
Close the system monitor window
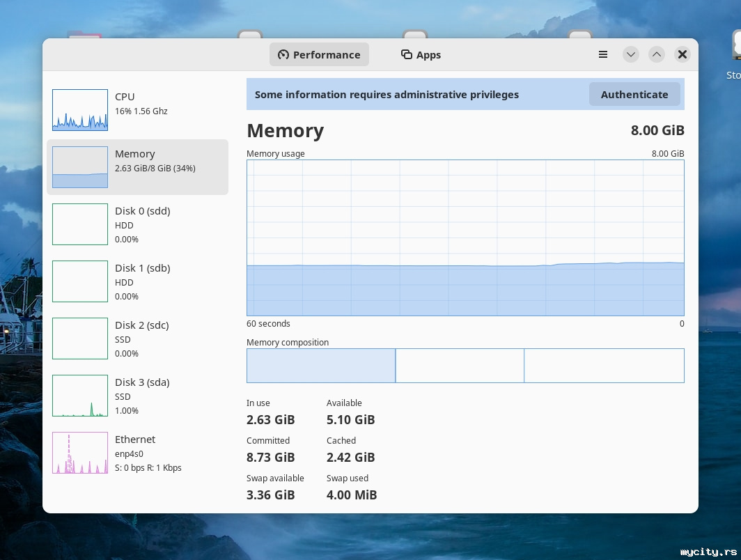pyautogui.click(x=682, y=54)
